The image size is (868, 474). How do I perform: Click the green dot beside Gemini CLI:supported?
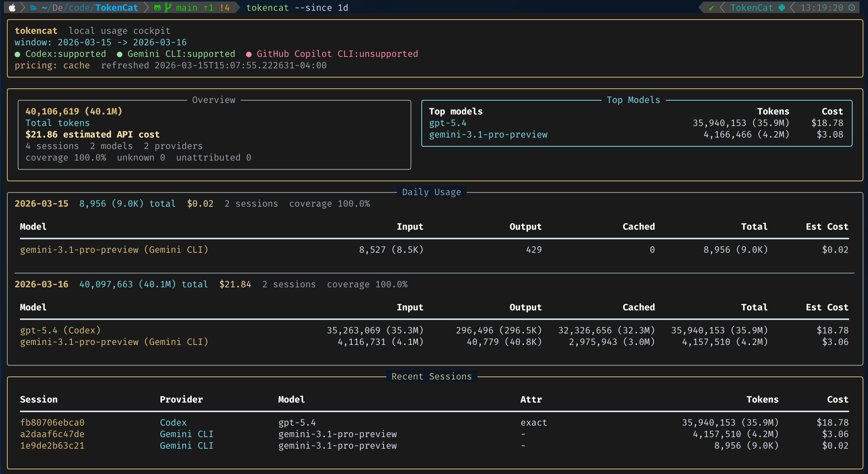[x=120, y=54]
